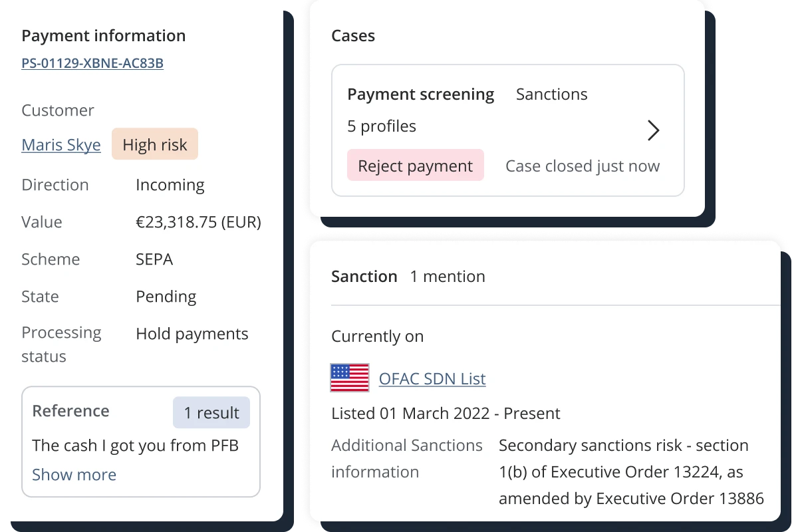Screen dimensions: 798x532
Task: Select the Sanctions tag in case card
Action: (552, 94)
